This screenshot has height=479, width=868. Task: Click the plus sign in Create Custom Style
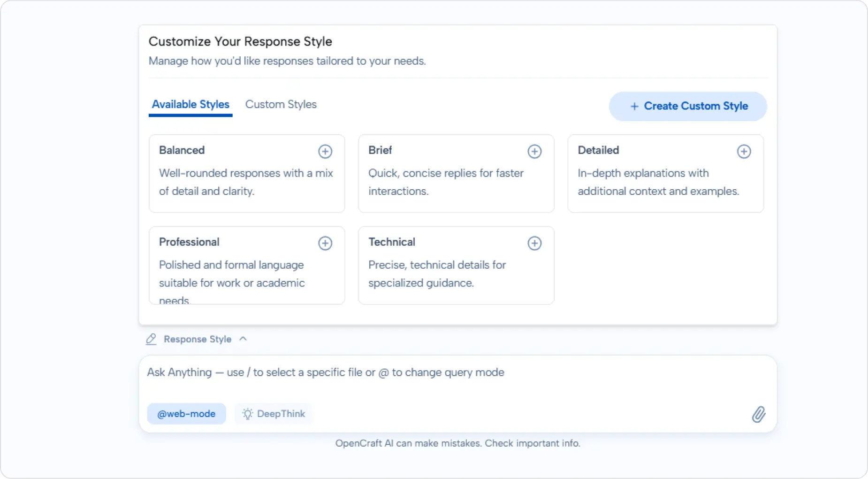pyautogui.click(x=634, y=106)
